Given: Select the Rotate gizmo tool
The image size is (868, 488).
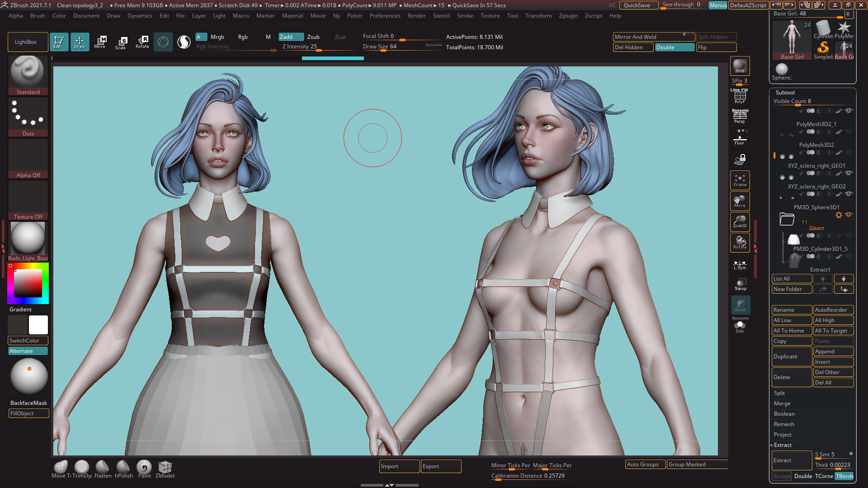Looking at the screenshot, I should (x=142, y=42).
